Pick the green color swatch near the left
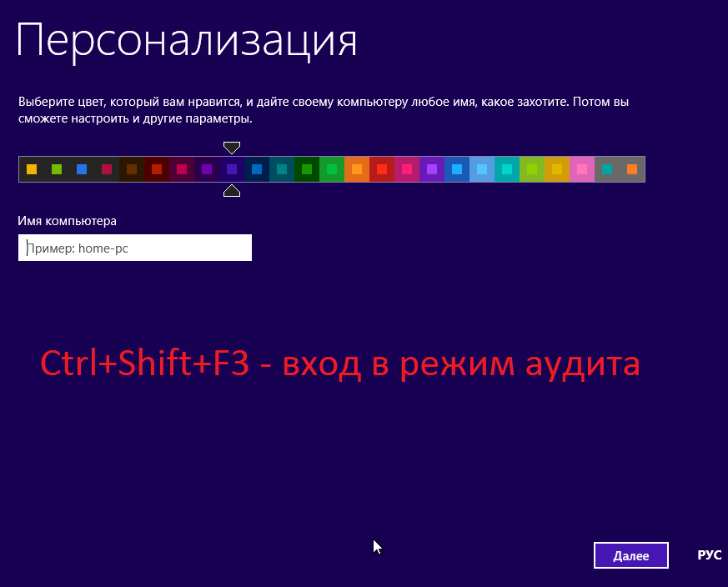 [x=55, y=168]
